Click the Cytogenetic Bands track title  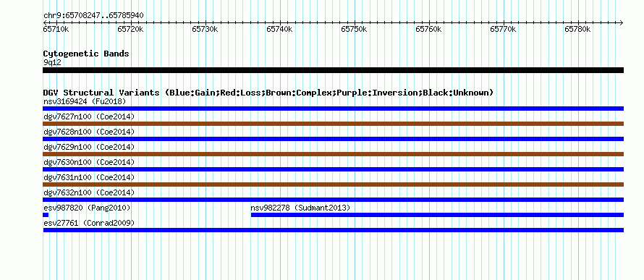point(86,54)
